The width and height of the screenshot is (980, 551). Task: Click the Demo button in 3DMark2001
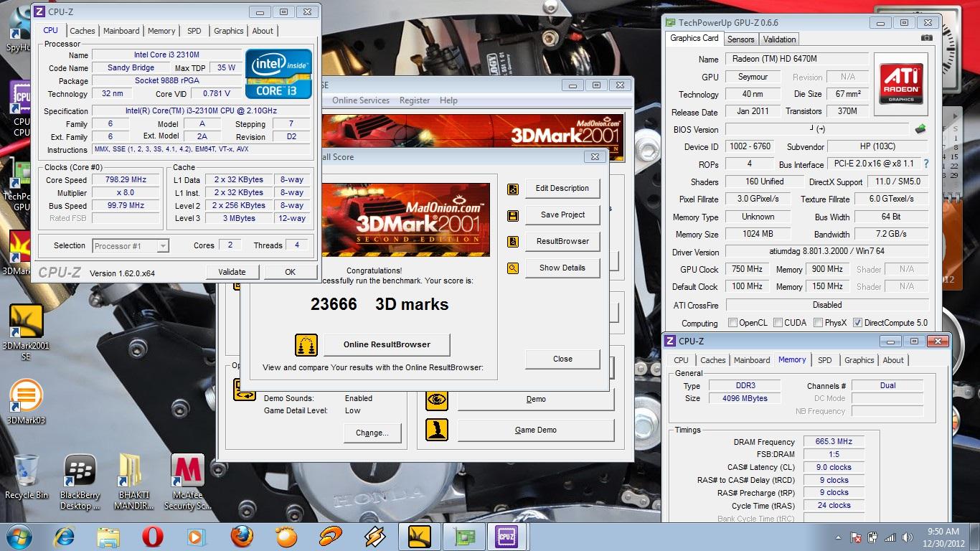pyautogui.click(x=536, y=400)
